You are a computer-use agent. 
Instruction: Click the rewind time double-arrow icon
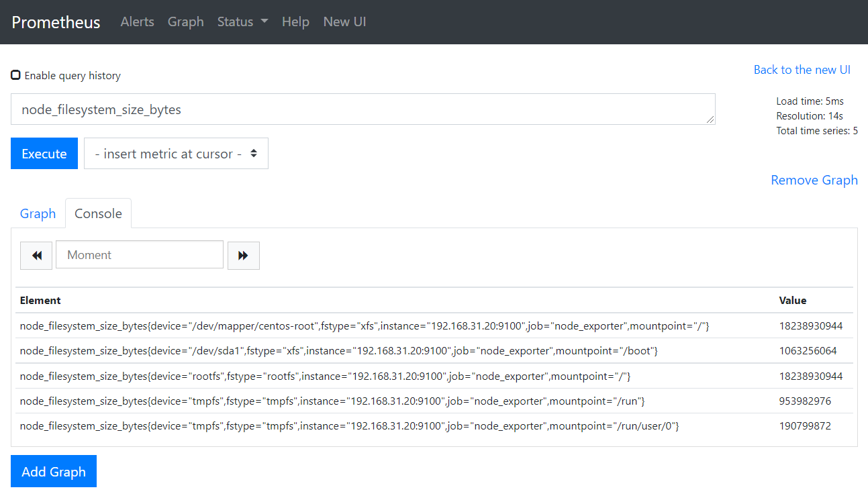click(x=36, y=256)
